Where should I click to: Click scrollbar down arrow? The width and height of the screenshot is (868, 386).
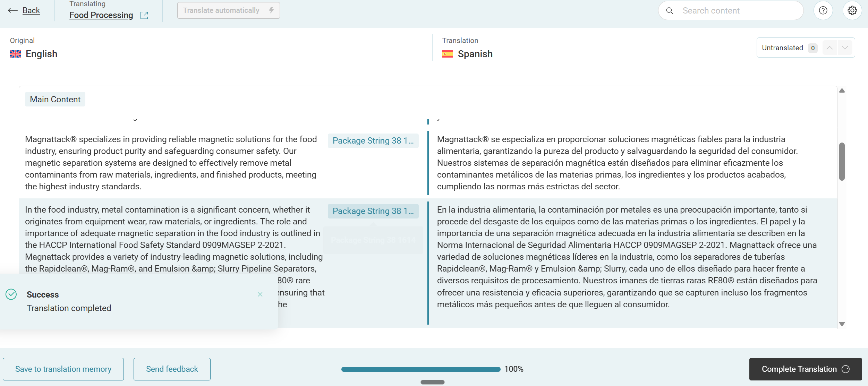842,324
